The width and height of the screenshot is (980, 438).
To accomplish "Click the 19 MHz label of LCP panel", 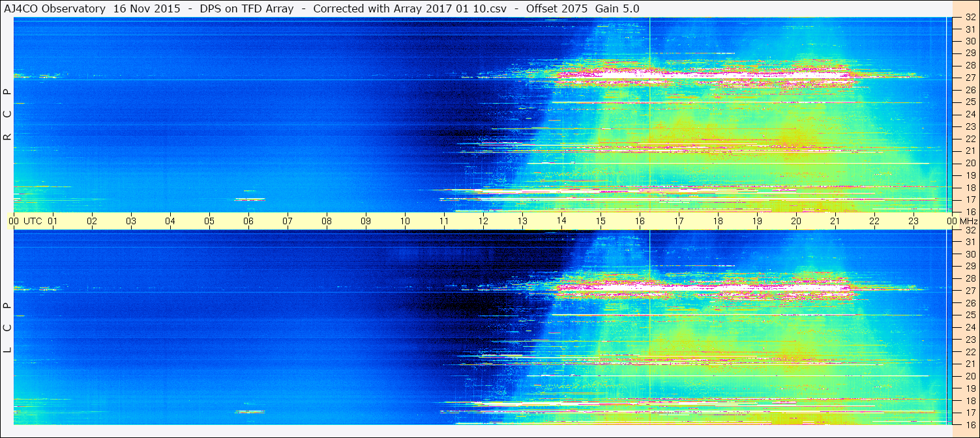I will click(x=970, y=388).
